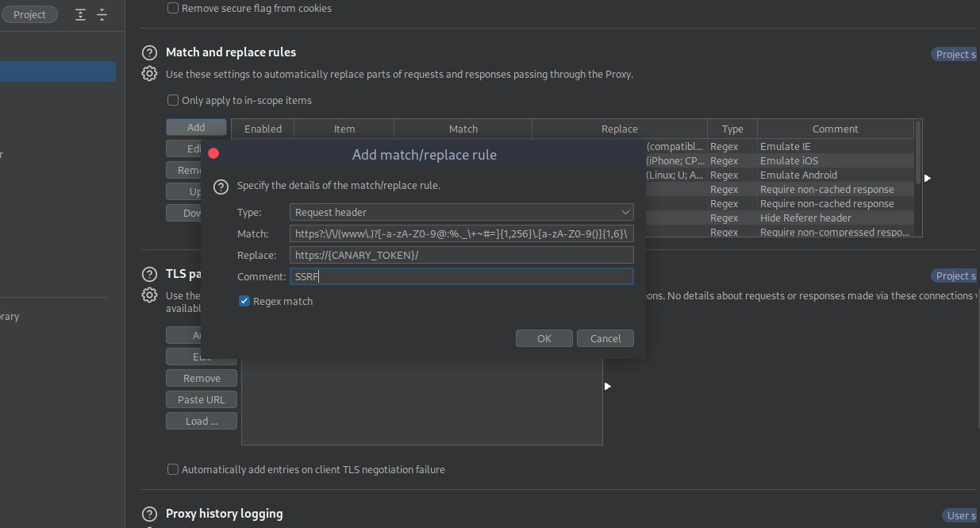Screen dimensions: 980x528
Task: Click into the Match regex field
Action: click(x=462, y=233)
